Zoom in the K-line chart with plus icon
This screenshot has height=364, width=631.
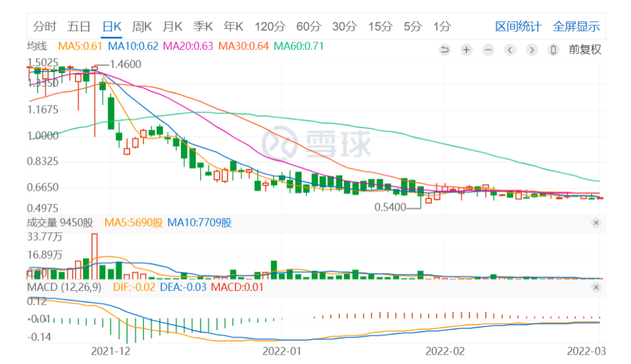point(466,50)
